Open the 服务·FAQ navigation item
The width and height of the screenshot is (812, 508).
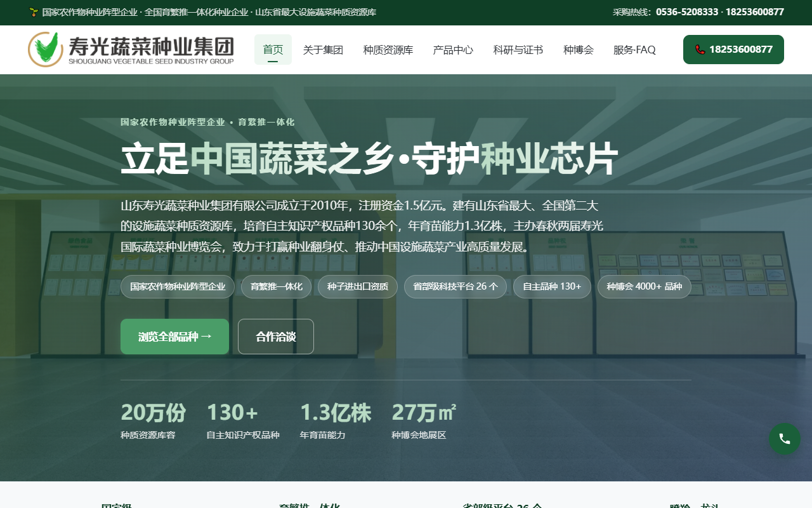pyautogui.click(x=634, y=50)
